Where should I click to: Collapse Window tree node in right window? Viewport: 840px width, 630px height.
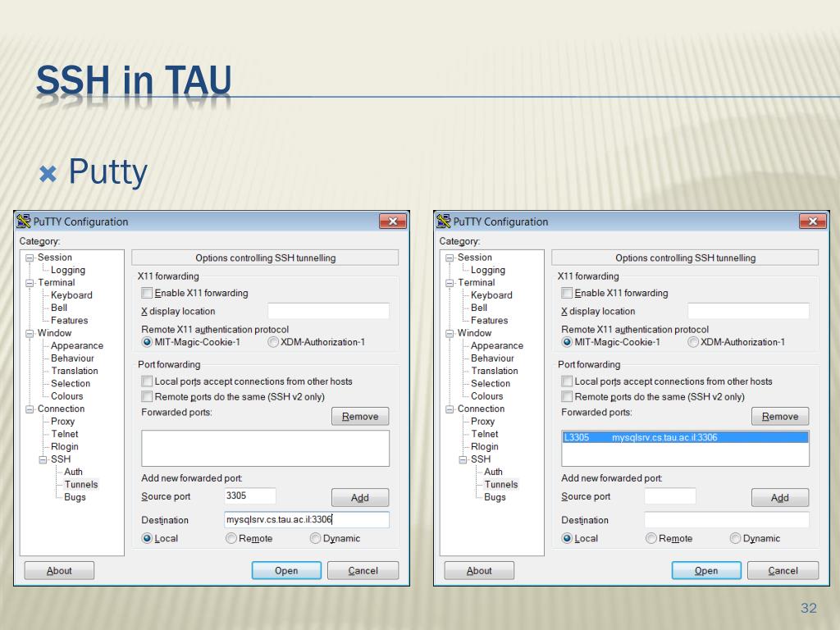point(450,333)
